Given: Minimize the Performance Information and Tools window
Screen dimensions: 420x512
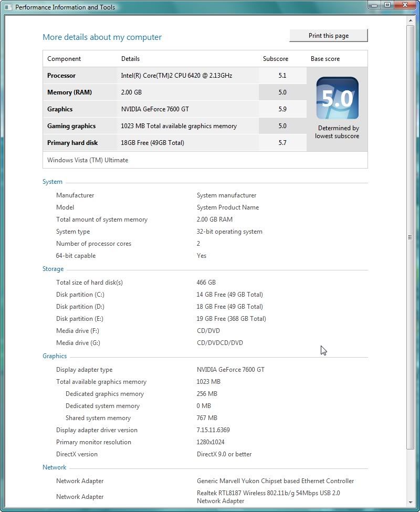Looking at the screenshot, I should coord(373,5).
